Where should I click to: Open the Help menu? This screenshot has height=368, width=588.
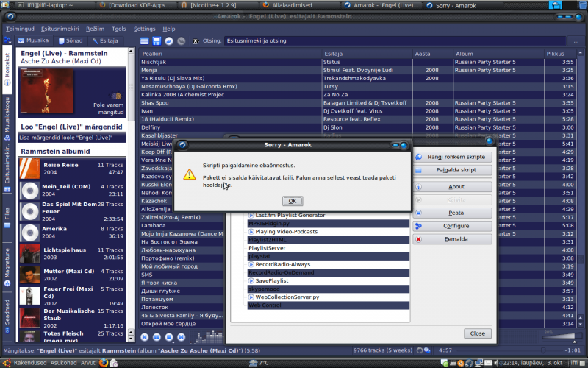pos(169,29)
